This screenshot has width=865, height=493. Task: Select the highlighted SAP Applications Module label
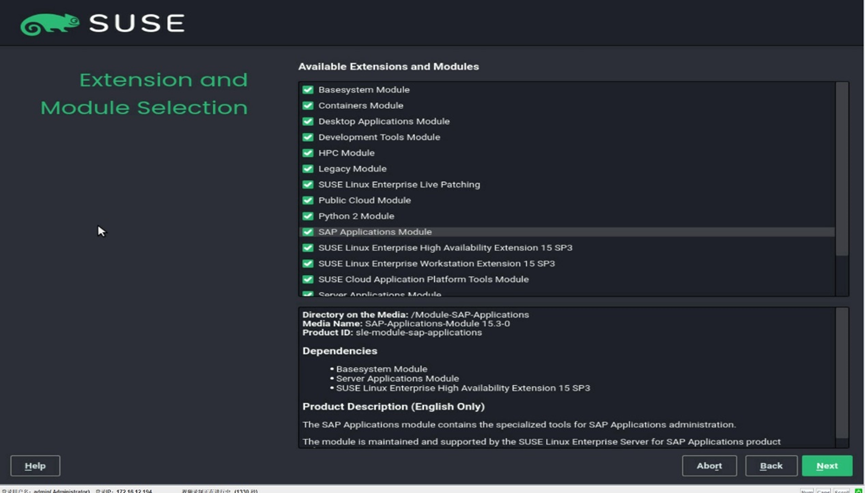point(375,232)
